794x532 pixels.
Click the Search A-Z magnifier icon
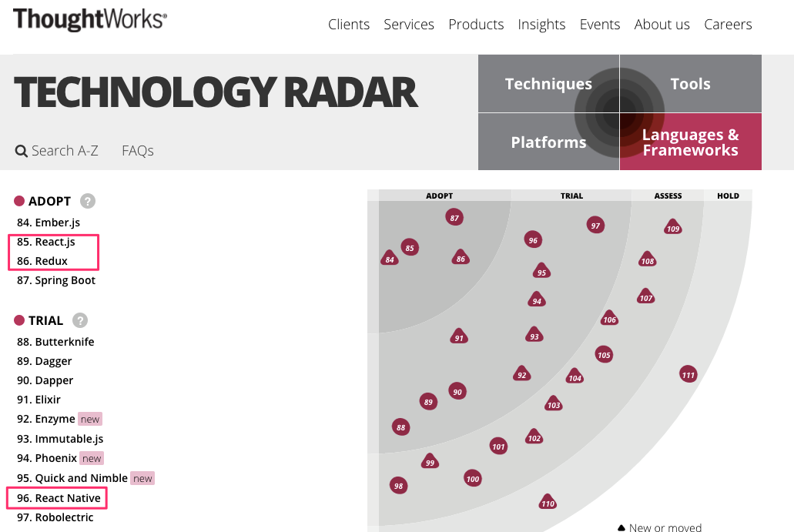point(22,151)
